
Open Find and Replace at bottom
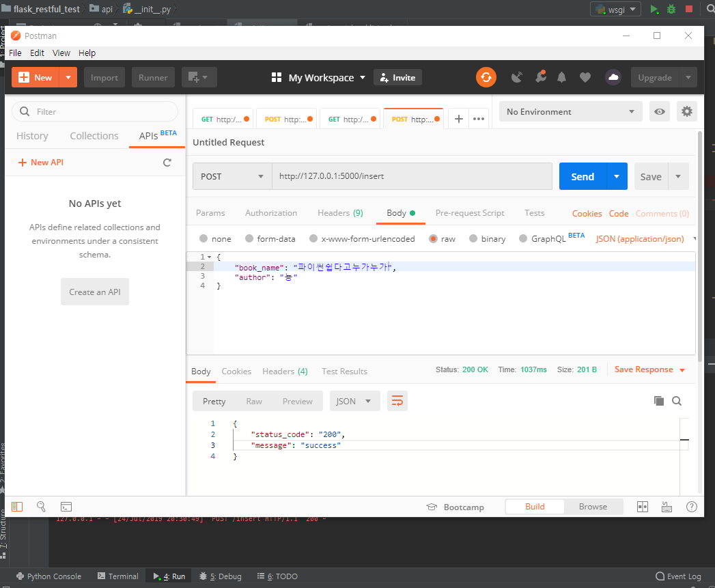click(41, 507)
